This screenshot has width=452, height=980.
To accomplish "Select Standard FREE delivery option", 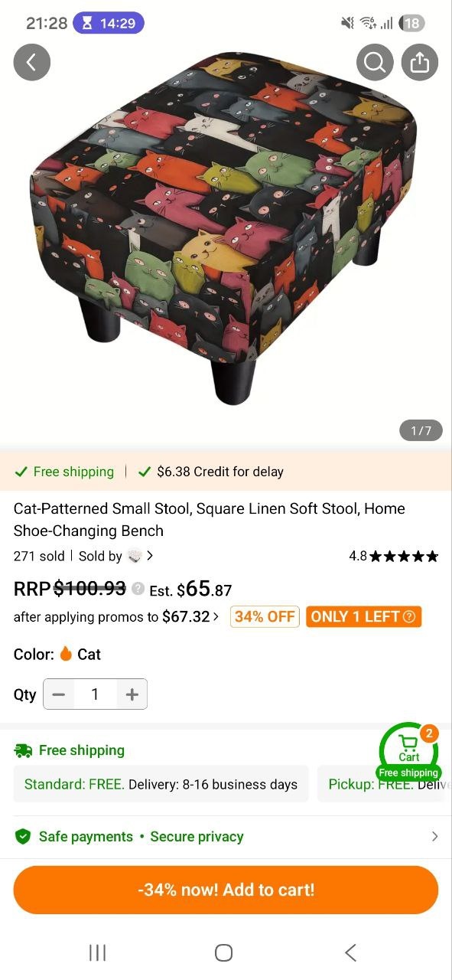I will pyautogui.click(x=161, y=784).
